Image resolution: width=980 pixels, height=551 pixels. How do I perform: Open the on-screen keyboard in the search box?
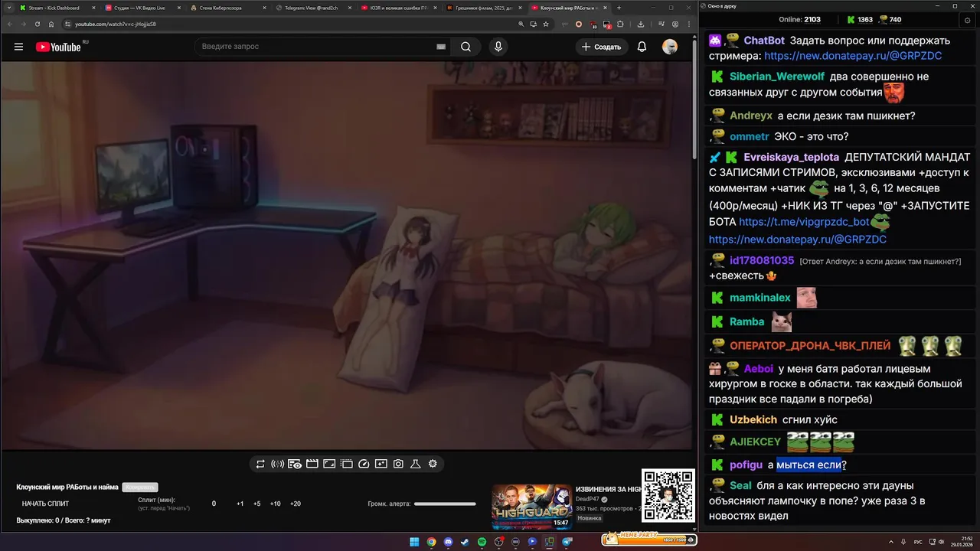(441, 47)
